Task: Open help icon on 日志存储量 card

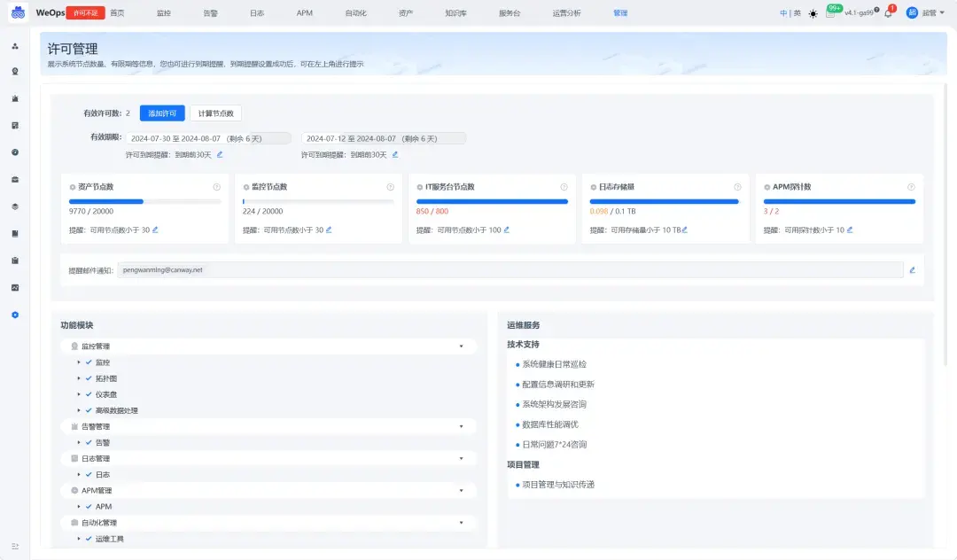Action: click(x=737, y=187)
